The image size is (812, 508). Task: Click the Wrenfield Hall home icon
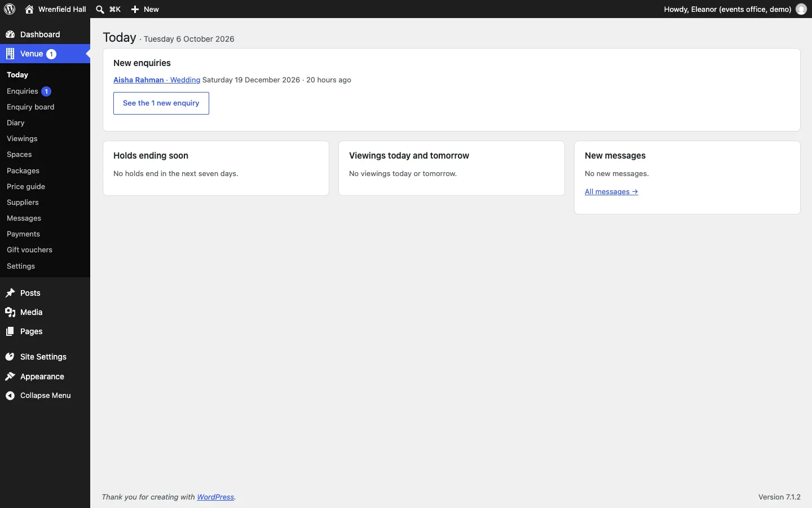pos(29,9)
